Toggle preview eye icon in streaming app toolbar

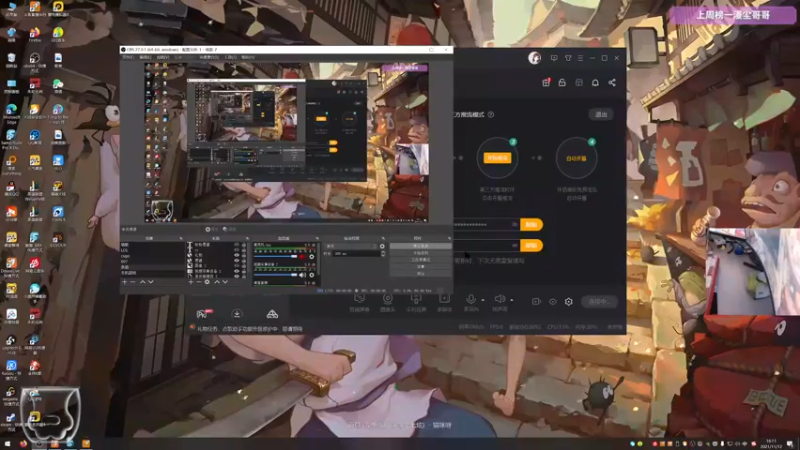click(553, 302)
